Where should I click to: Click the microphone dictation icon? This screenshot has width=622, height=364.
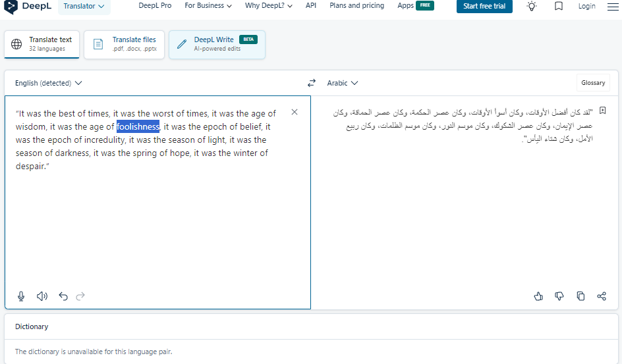point(21,296)
